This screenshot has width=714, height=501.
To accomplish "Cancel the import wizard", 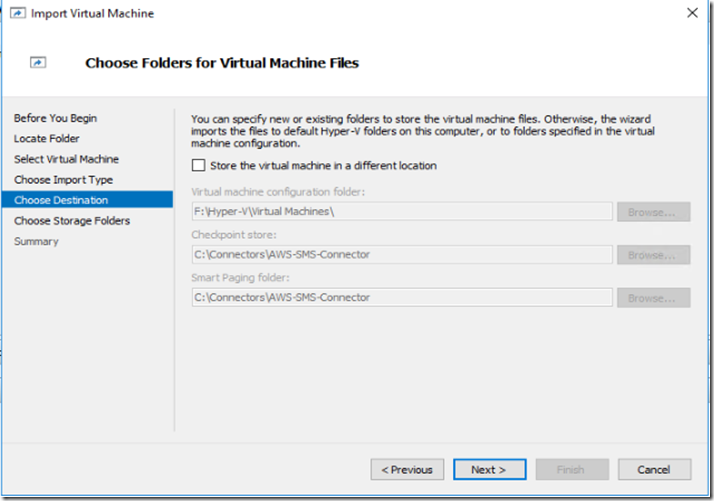I will tap(654, 469).
